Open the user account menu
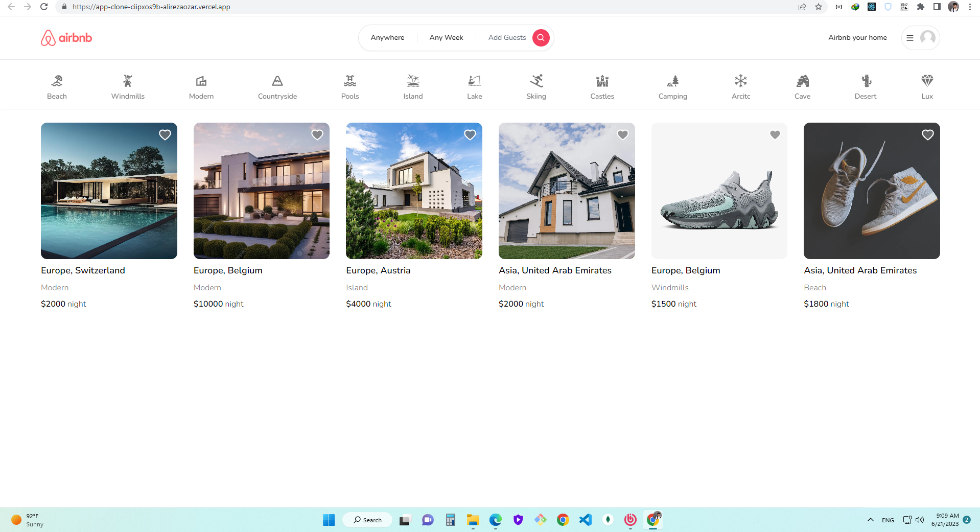 coord(920,37)
